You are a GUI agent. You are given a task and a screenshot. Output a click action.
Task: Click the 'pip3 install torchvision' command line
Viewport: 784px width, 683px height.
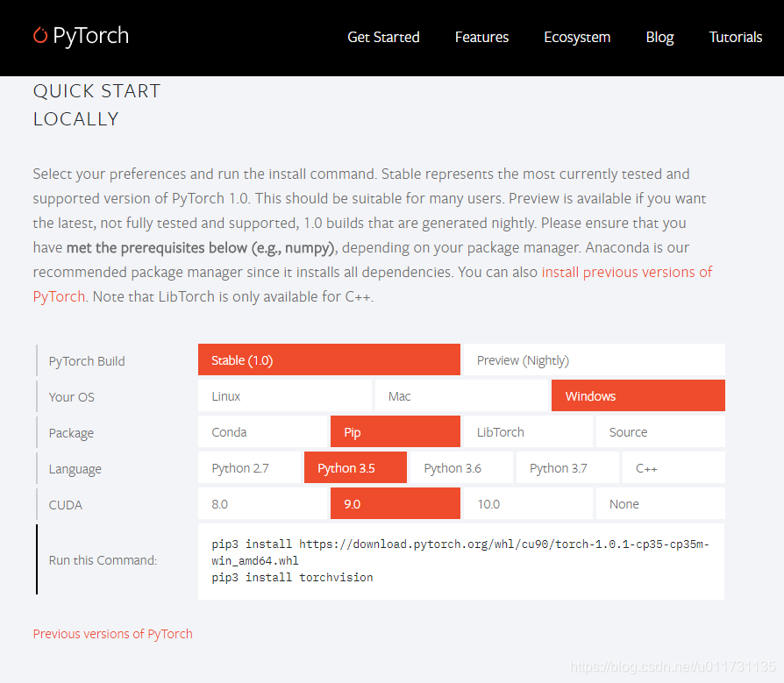[x=292, y=578]
